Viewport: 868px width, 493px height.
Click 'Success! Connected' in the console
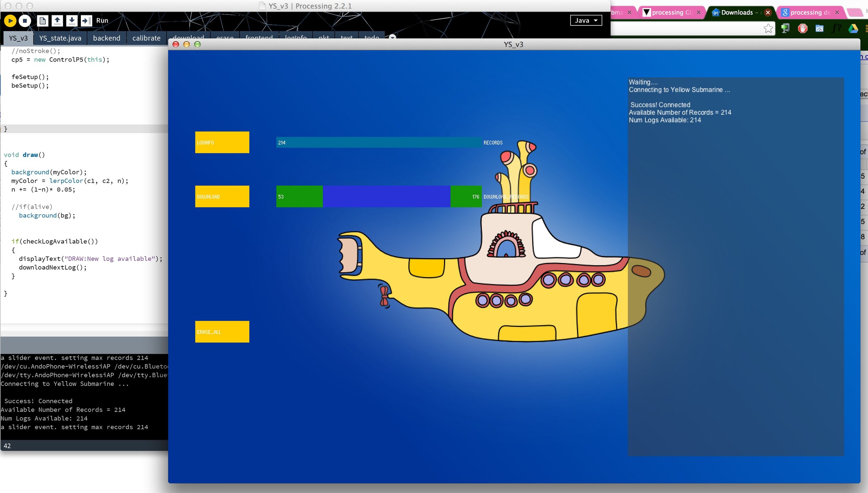click(x=38, y=401)
